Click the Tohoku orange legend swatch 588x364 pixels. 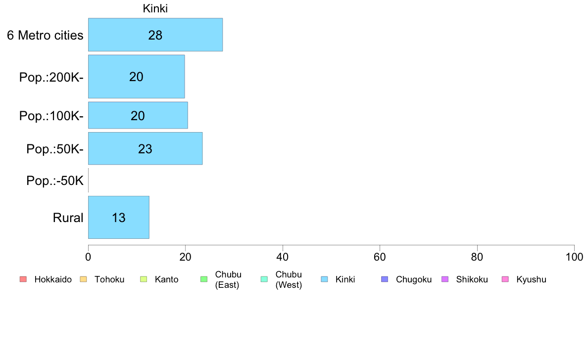[83, 279]
